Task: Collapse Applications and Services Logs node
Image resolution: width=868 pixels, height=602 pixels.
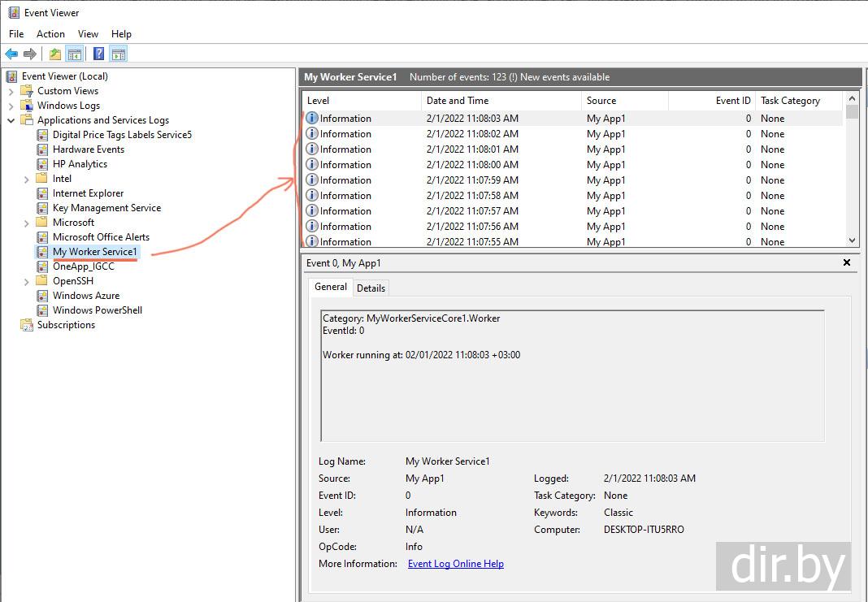Action: [11, 120]
